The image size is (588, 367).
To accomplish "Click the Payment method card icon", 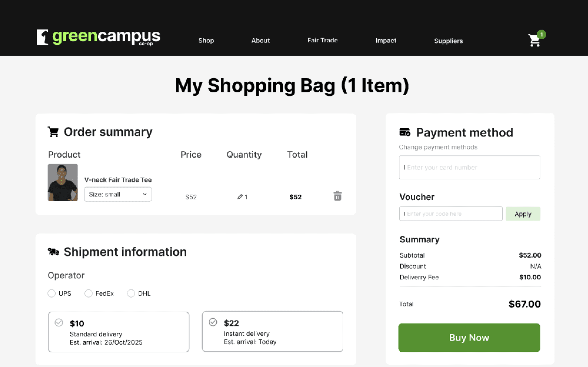I will (x=405, y=132).
